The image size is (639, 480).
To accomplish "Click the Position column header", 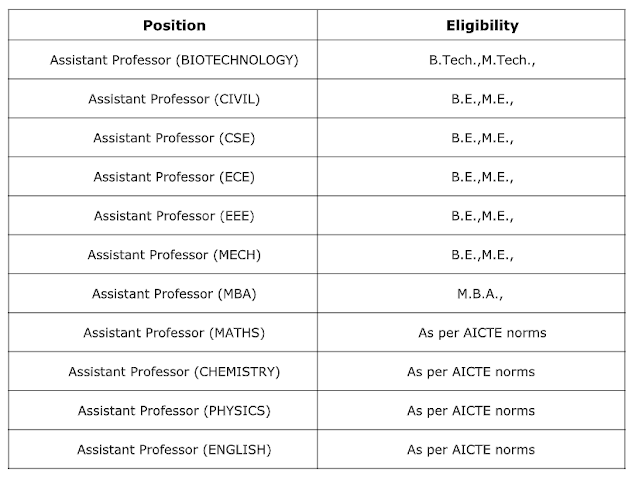I will point(163,25).
